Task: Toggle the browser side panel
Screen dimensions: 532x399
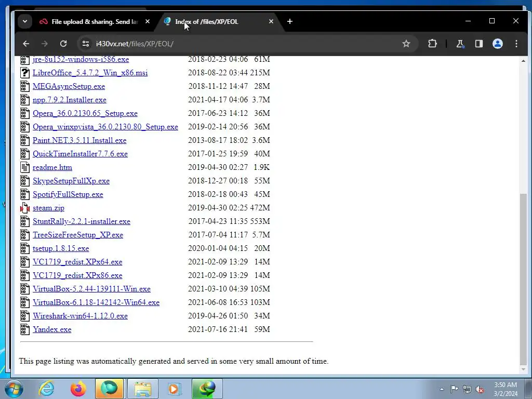Action: click(x=478, y=44)
